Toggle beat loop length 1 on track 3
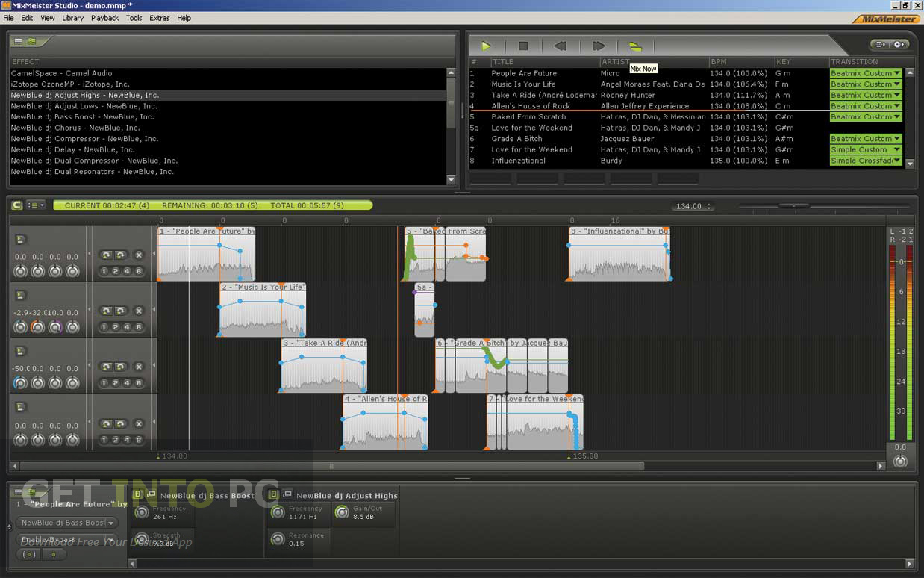 [104, 383]
